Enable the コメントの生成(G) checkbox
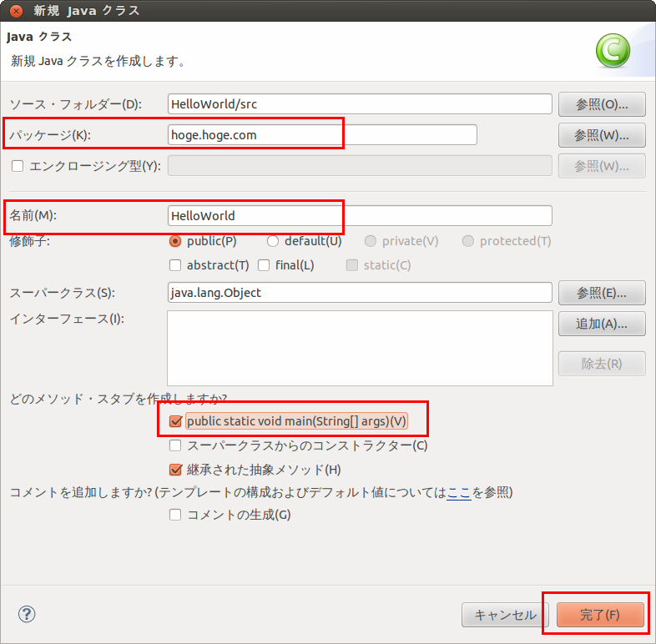The width and height of the screenshot is (656, 644). 175,515
